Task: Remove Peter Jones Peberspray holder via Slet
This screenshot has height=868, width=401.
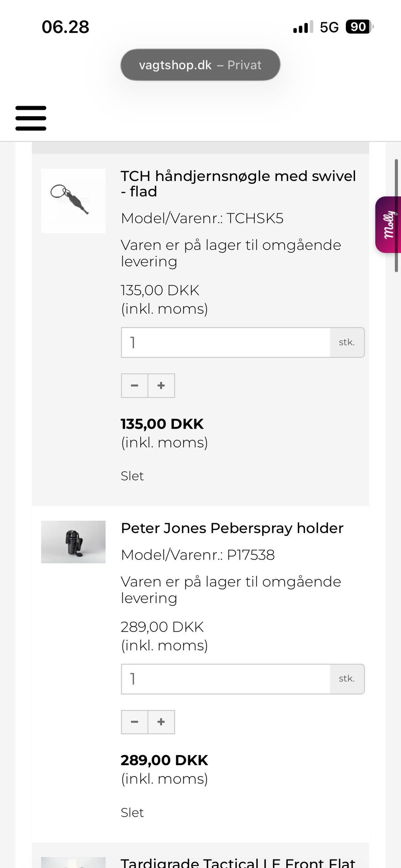Action: (132, 812)
